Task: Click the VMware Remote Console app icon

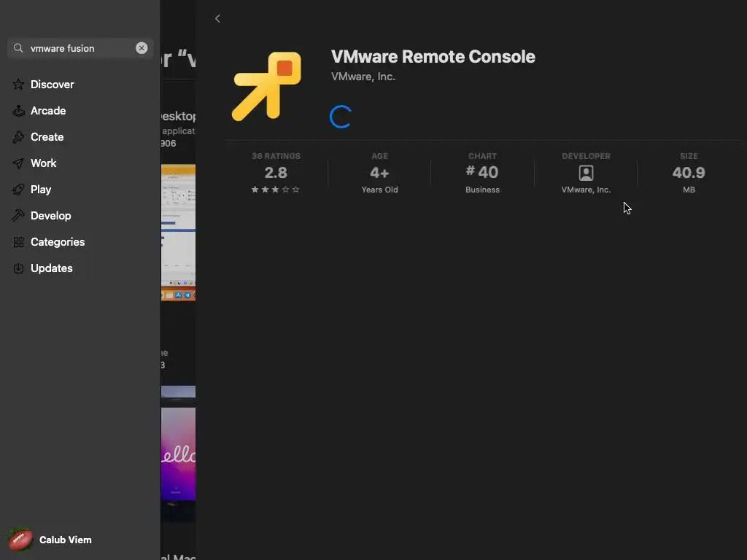Action: [x=266, y=86]
